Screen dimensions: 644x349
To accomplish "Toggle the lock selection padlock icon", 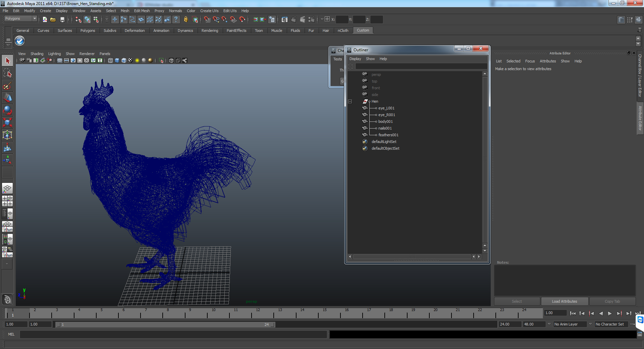I will [x=185, y=19].
